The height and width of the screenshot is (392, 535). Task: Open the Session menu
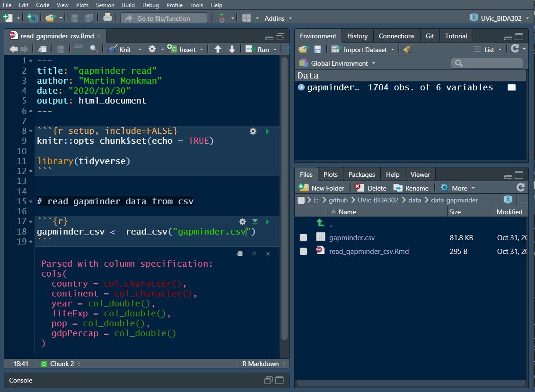coord(105,5)
